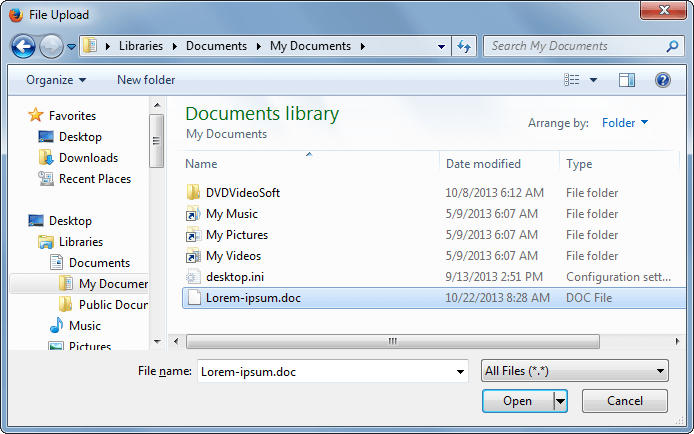Image resolution: width=694 pixels, height=434 pixels.
Task: Click the Open split-button dropdown arrow
Action: click(560, 401)
